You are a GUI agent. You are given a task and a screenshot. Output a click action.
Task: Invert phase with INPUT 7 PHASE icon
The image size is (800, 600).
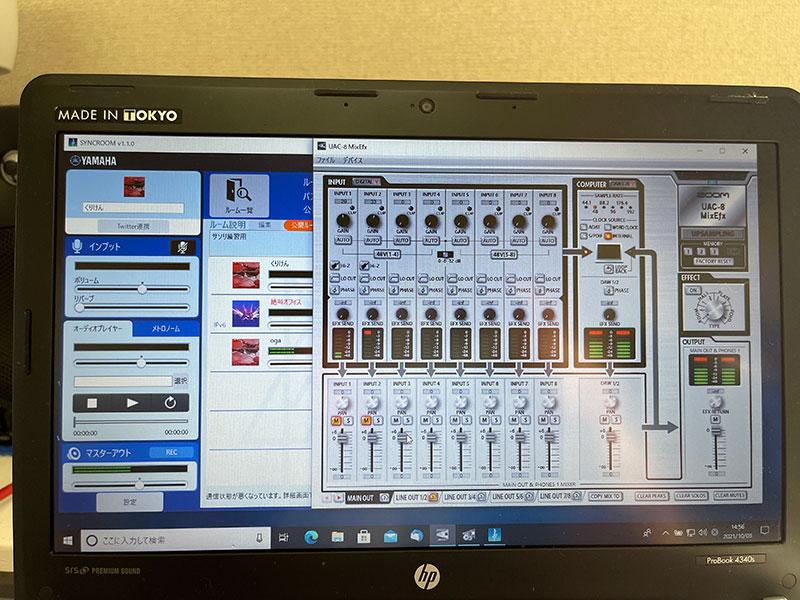tap(511, 290)
